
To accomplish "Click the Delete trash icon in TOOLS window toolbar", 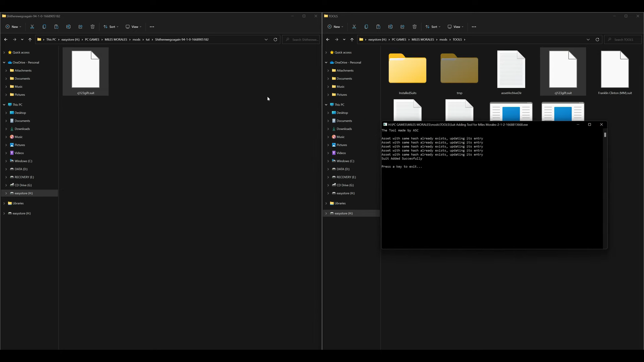I will point(415,27).
